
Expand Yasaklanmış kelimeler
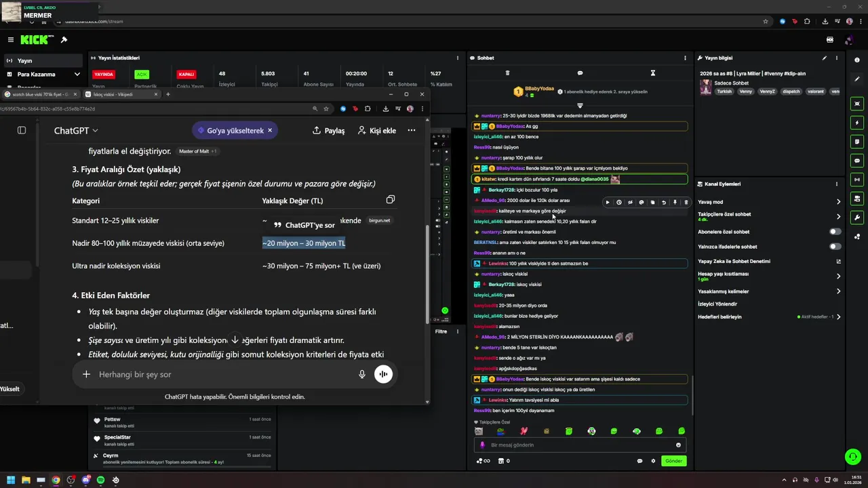(838, 291)
